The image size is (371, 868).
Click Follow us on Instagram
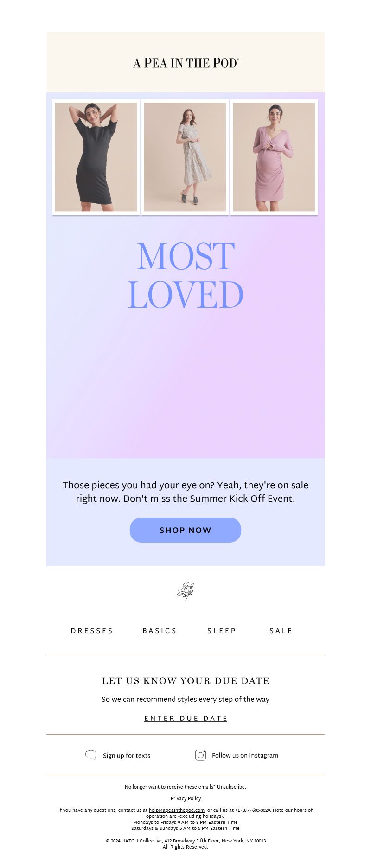tap(245, 756)
